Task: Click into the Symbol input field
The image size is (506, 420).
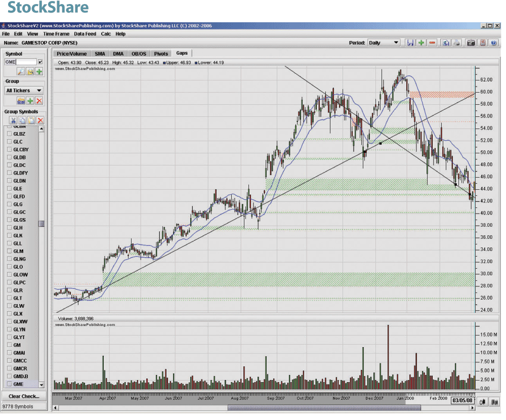Action: (x=20, y=62)
